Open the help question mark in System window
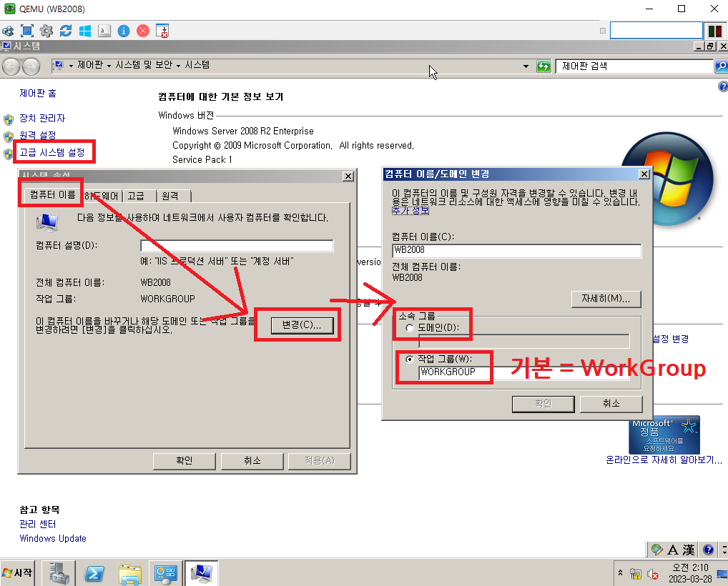Image resolution: width=728 pixels, height=586 pixels. pos(723,86)
